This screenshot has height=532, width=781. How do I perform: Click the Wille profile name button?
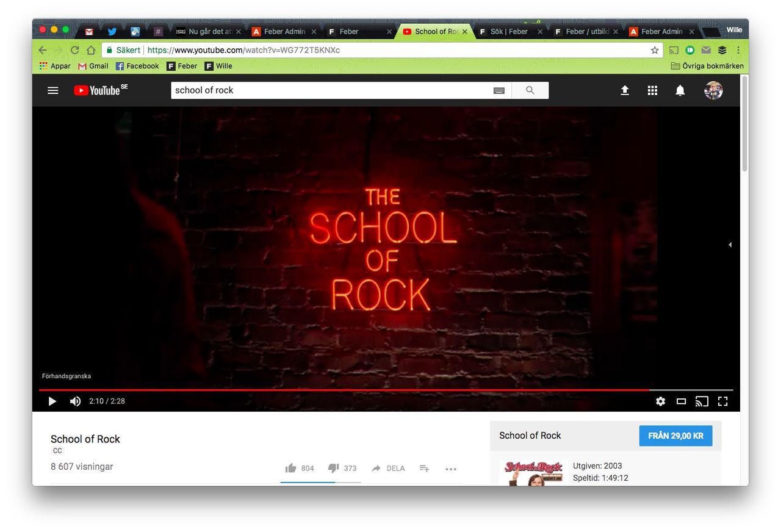tap(734, 30)
